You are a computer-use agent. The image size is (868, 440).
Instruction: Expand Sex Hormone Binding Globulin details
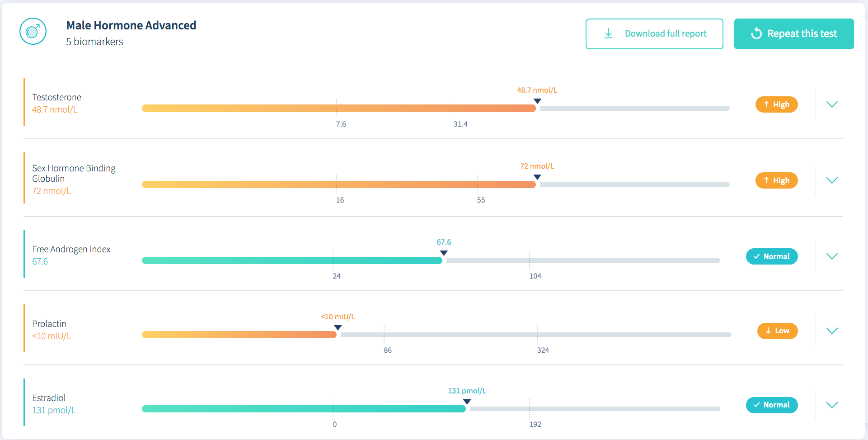tap(832, 180)
